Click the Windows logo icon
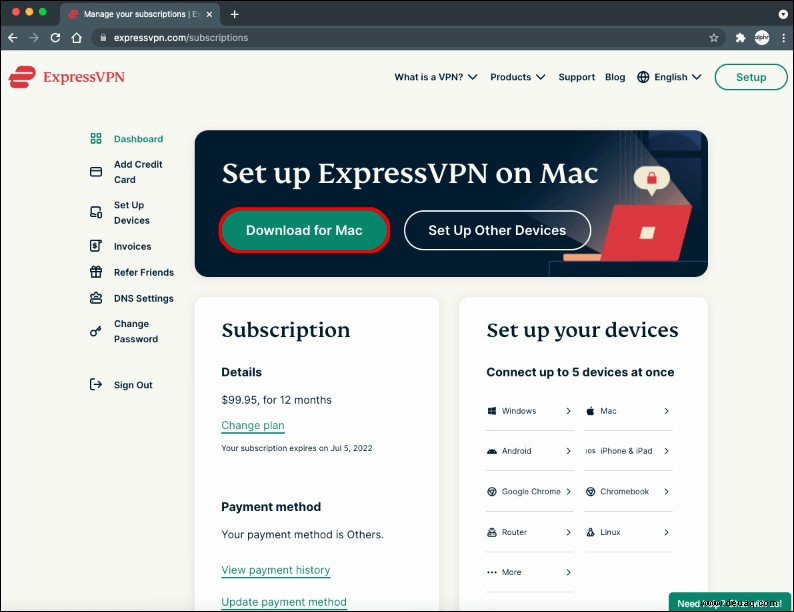The image size is (794, 612). (492, 411)
